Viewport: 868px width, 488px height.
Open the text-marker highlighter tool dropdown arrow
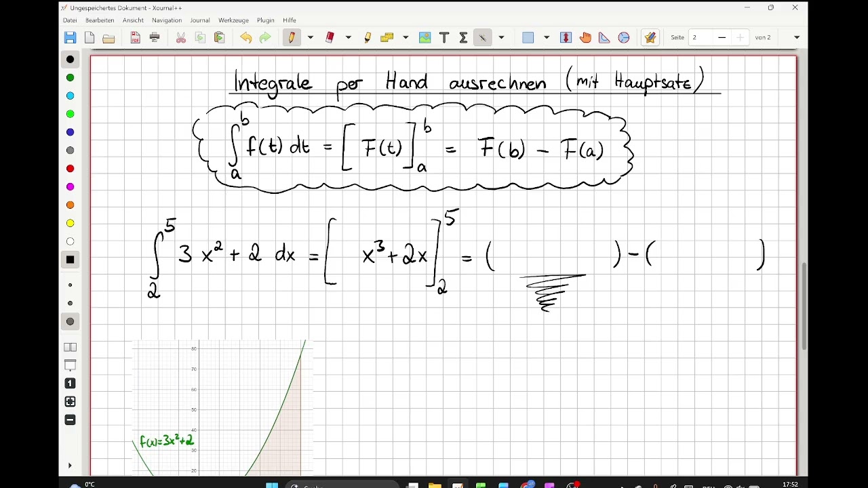tap(406, 38)
